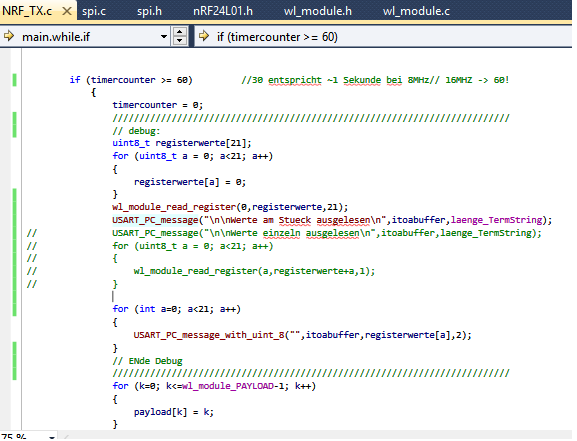Click the code line 'timercounter = 0;'
Image resolution: width=577 pixels, height=441 pixels.
pos(157,105)
